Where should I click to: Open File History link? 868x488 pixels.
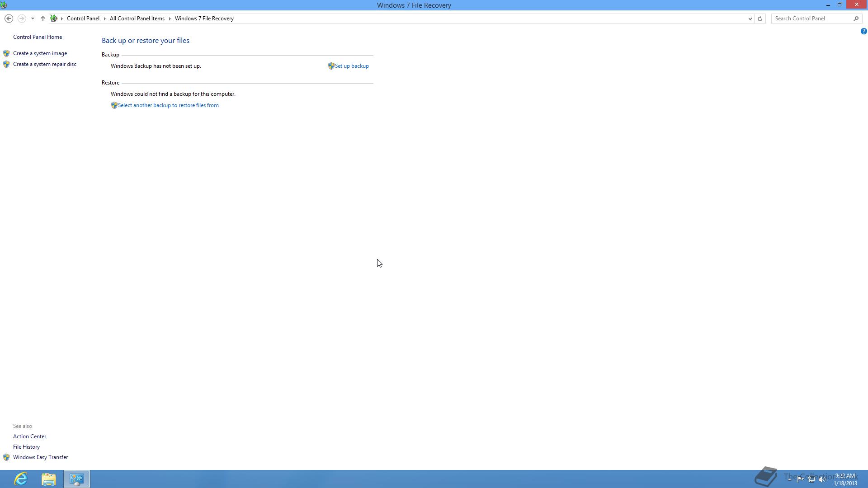pyautogui.click(x=26, y=447)
